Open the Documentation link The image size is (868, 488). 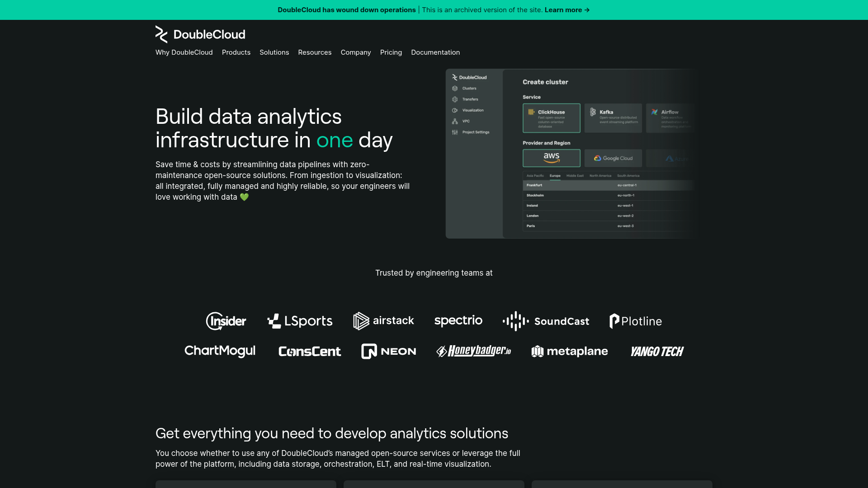(x=435, y=52)
